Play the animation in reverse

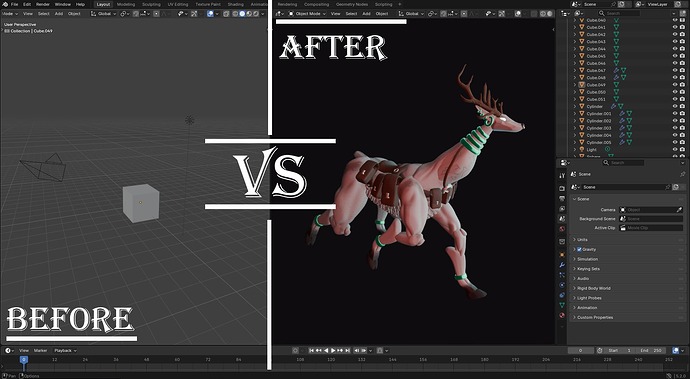pyautogui.click(x=326, y=350)
